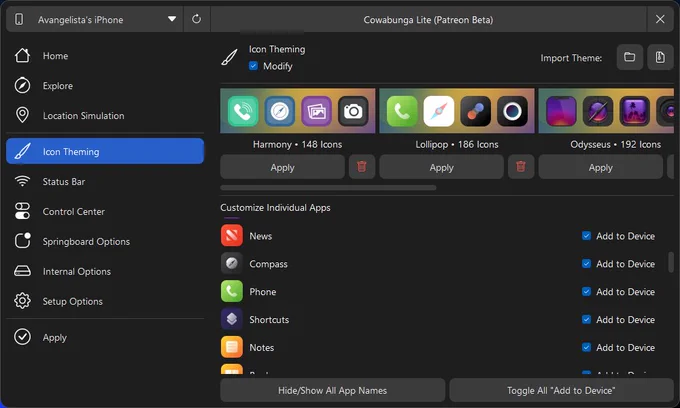Click the Phone app icon in list
This screenshot has height=408, width=680.
tap(232, 291)
